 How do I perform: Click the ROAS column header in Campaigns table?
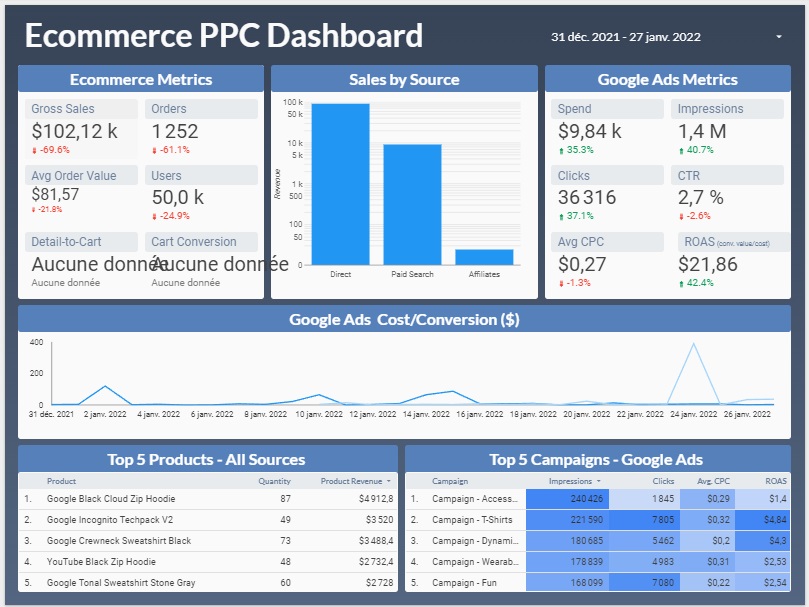[776, 481]
